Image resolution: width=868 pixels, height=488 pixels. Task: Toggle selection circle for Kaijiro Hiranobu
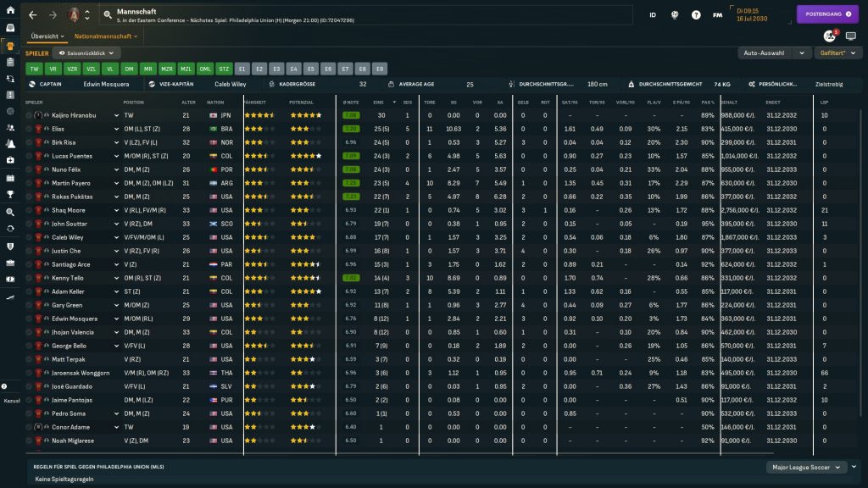29,115
